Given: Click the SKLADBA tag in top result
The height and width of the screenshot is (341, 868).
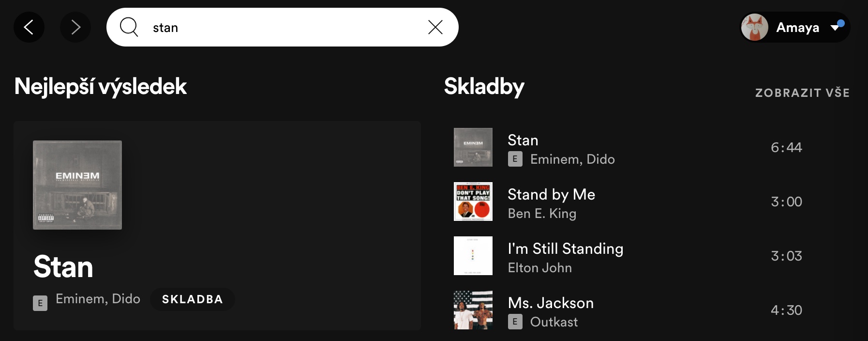Looking at the screenshot, I should point(192,299).
